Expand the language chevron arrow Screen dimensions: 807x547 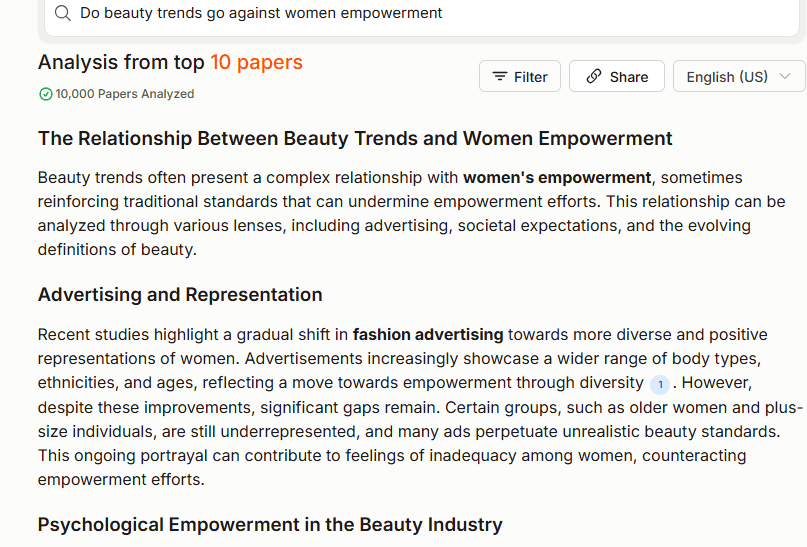[785, 76]
